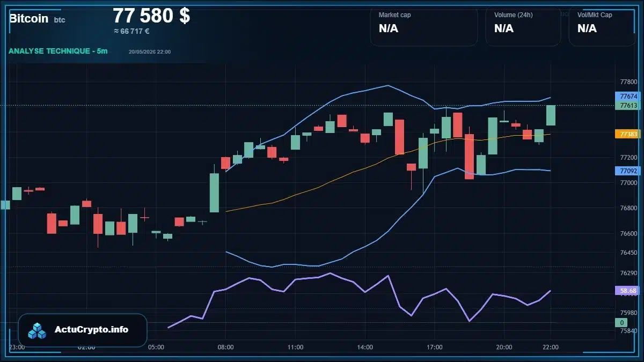Click the 20/05/2026 22:00 timestamp

150,51
